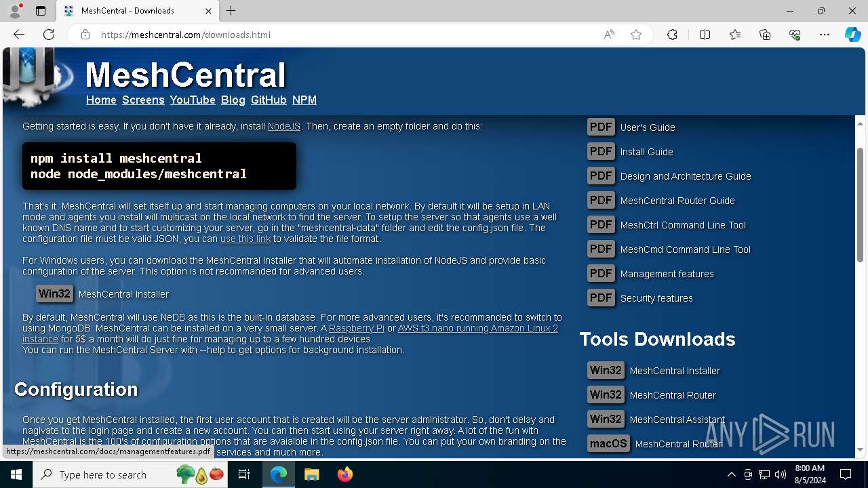The image size is (868, 488).
Task: Open MeshCtrl Command Line Tool link
Action: [683, 225]
